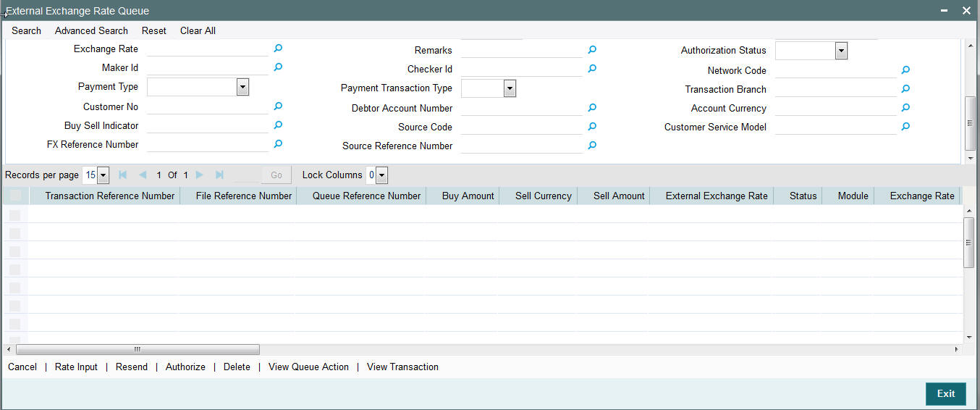Click Reset in the top menu

click(x=154, y=30)
